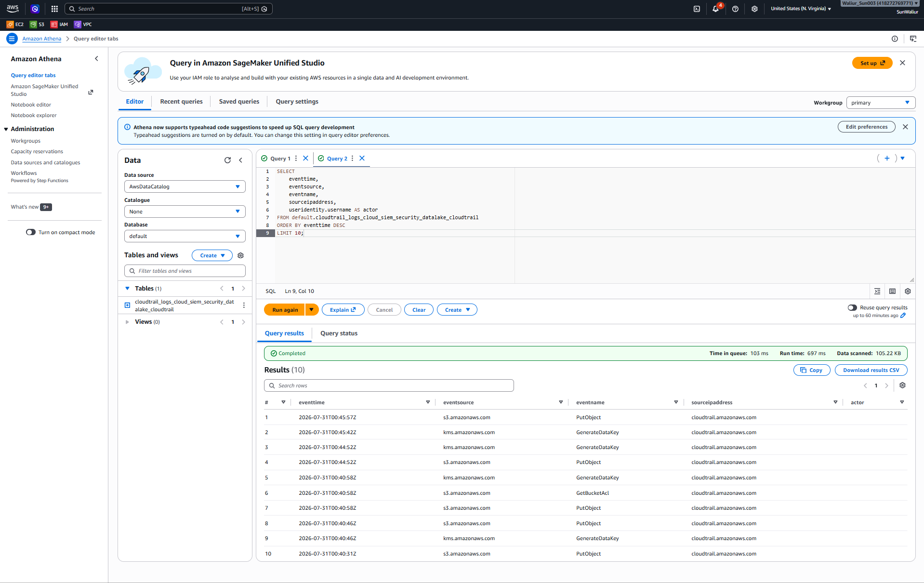Click the Explain button
924x583 pixels.
click(x=343, y=310)
